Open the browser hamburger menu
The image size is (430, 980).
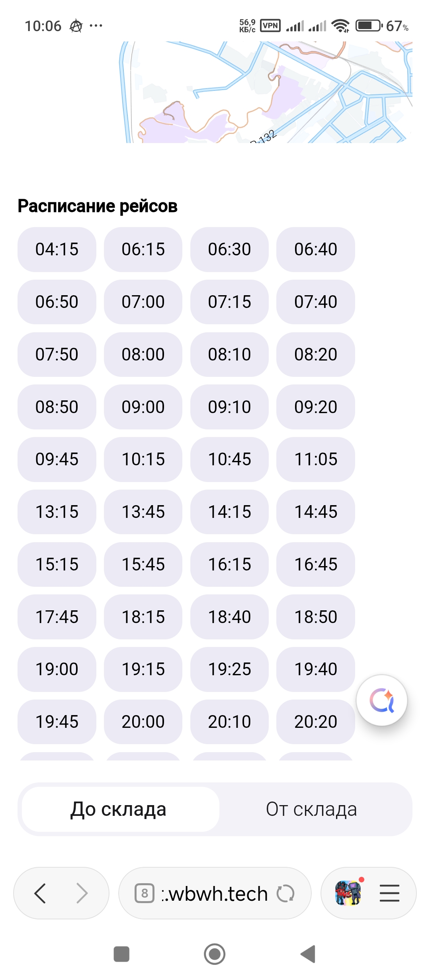(389, 893)
